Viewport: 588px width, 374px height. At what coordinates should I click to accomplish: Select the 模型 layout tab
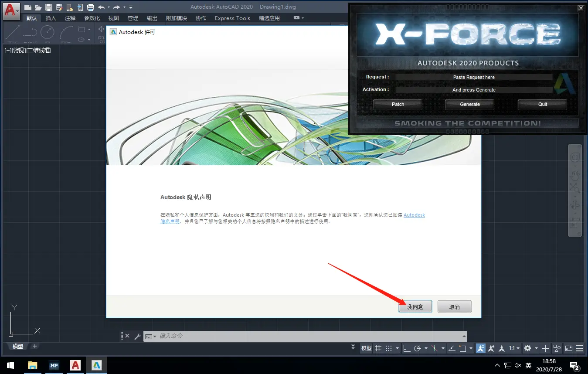tap(18, 346)
